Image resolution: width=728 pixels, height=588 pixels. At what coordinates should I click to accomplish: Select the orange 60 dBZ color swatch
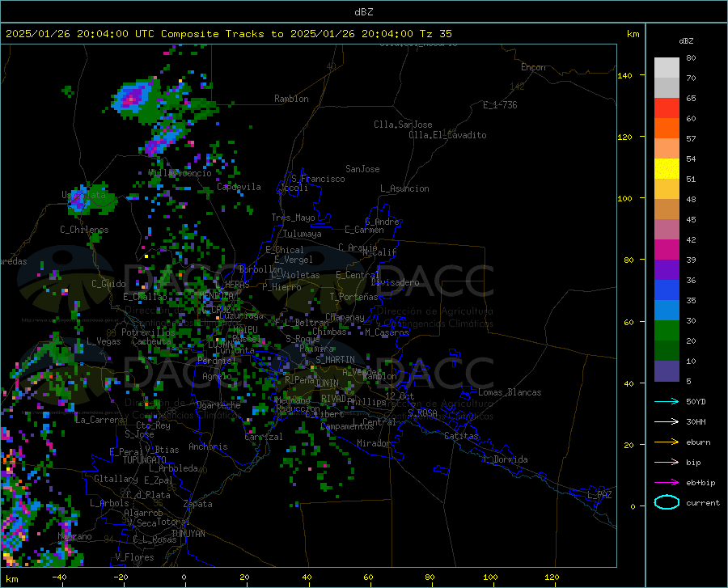click(667, 129)
